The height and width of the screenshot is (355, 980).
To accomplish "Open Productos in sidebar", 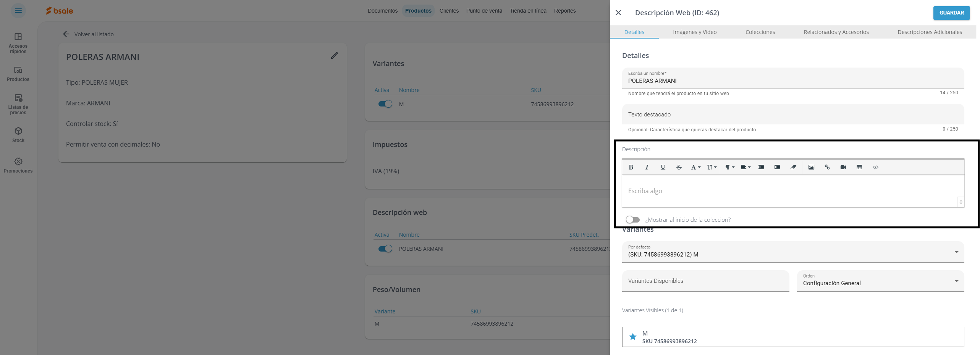I will pos(18,74).
